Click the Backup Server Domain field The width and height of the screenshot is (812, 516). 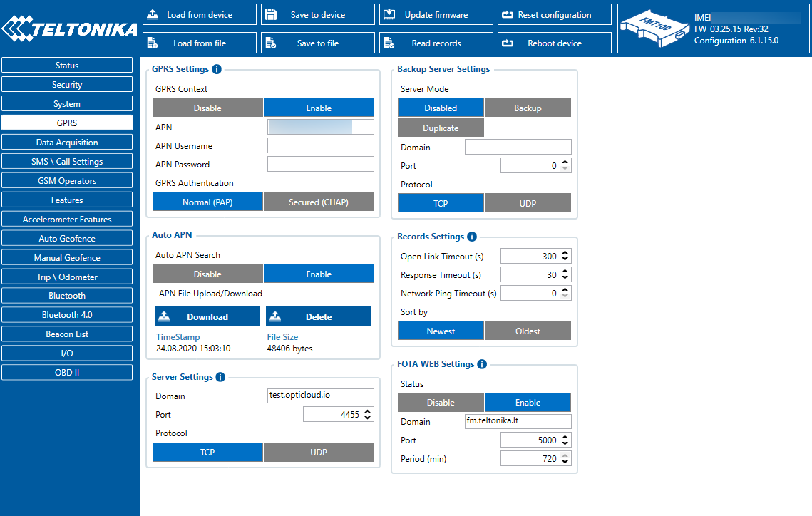pyautogui.click(x=518, y=147)
